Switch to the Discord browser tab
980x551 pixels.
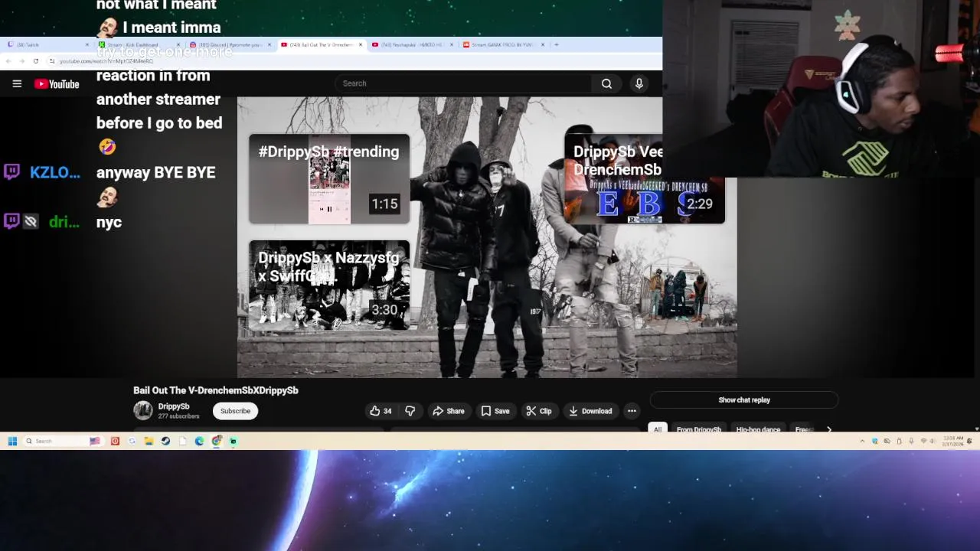228,44
